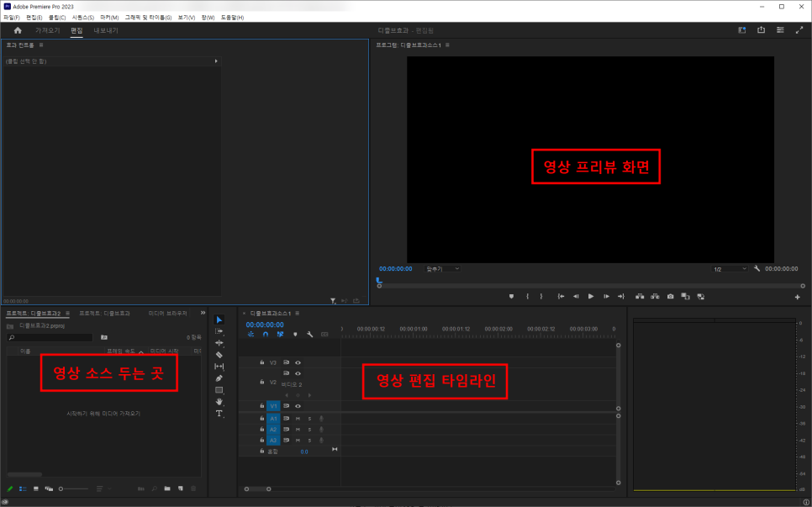Viewport: 812px width, 507px height.
Task: Expand the hidden project panel tabs chevron
Action: pyautogui.click(x=203, y=313)
